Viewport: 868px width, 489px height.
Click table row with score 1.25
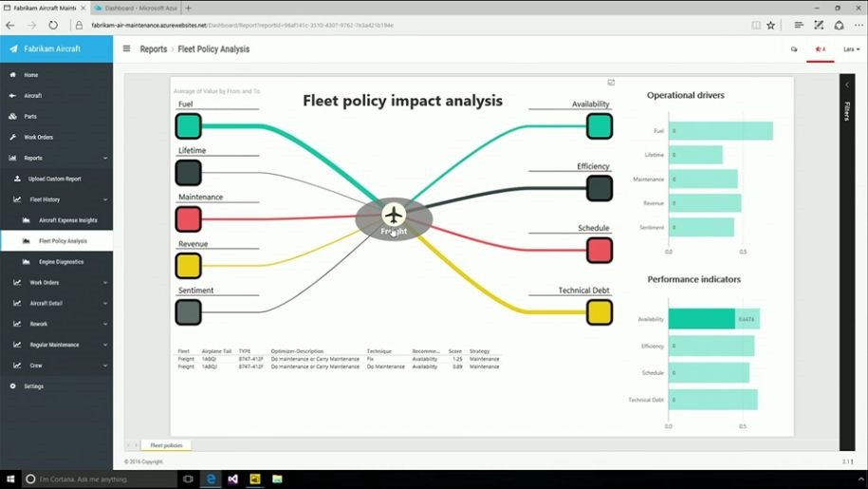(339, 359)
